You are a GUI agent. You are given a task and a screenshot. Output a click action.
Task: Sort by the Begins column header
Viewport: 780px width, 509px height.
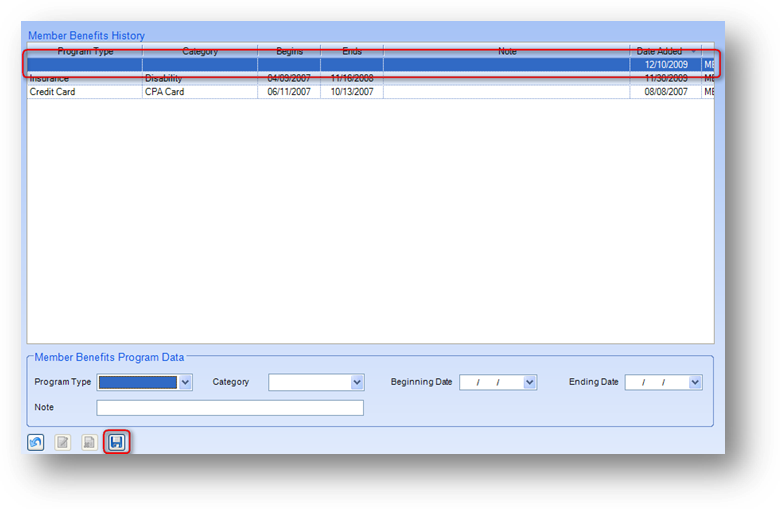(x=289, y=51)
